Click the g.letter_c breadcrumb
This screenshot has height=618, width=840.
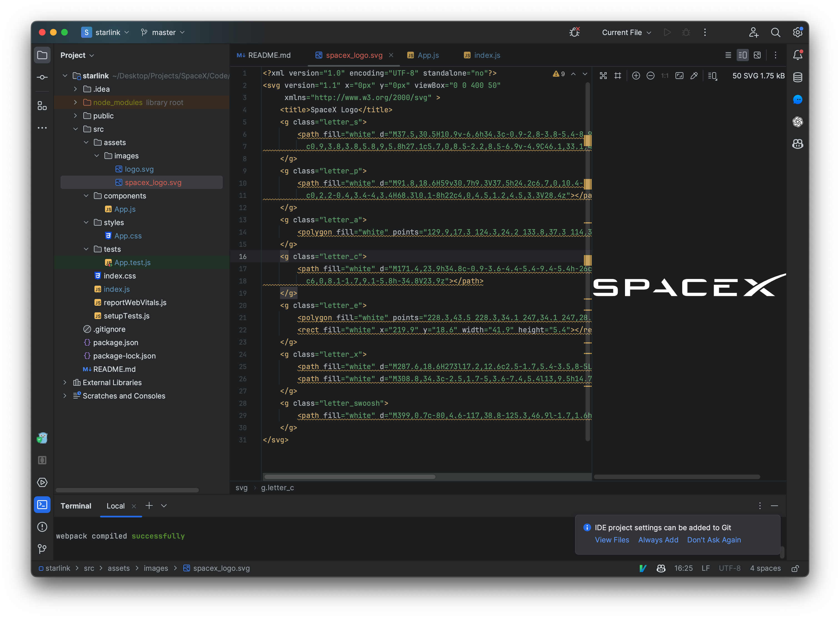277,487
